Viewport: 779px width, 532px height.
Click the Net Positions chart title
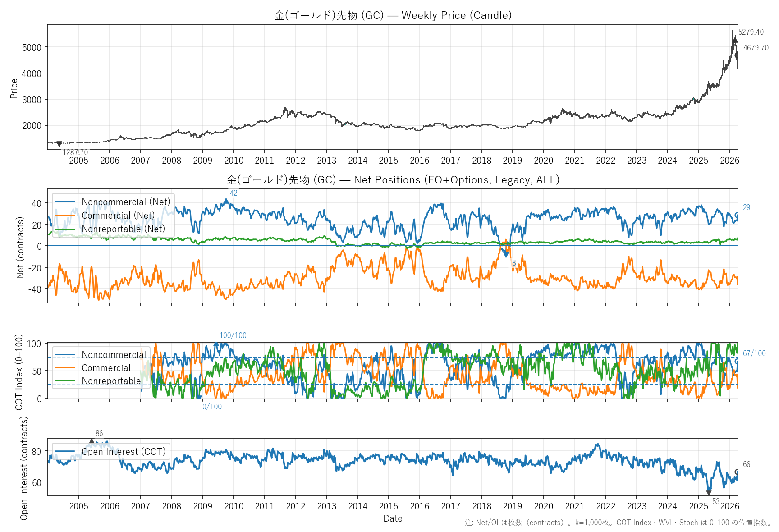pyautogui.click(x=393, y=180)
